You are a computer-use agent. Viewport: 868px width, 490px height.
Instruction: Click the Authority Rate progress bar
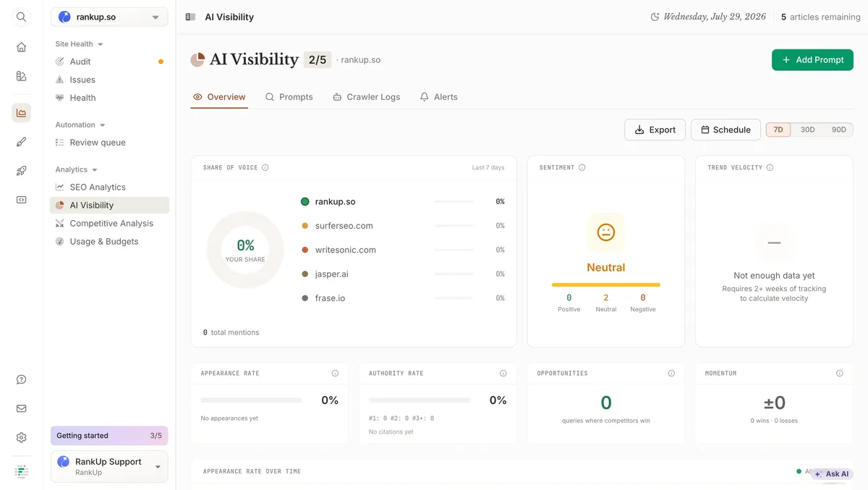point(420,400)
